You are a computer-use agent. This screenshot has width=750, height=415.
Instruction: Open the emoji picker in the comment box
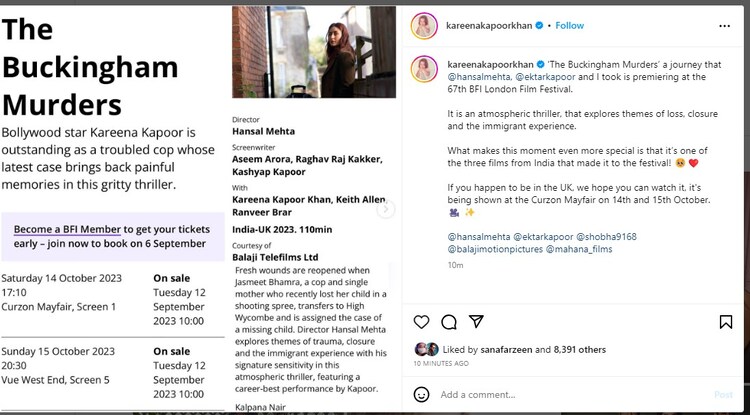[422, 394]
